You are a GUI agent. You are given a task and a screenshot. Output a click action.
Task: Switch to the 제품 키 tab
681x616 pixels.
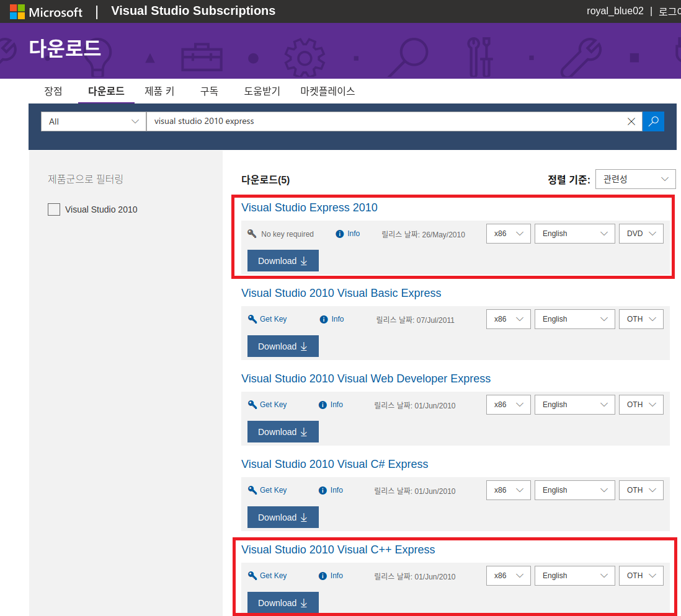159,91
